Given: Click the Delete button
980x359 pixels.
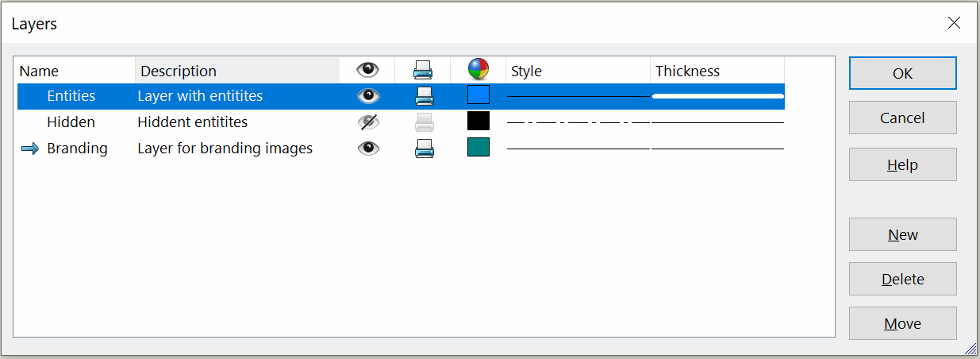Looking at the screenshot, I should (x=903, y=279).
